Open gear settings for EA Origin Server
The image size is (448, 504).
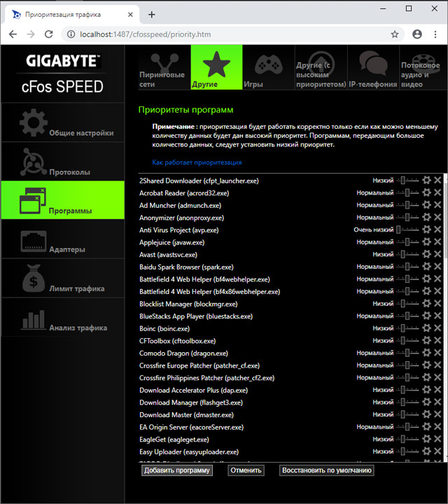coord(426,426)
